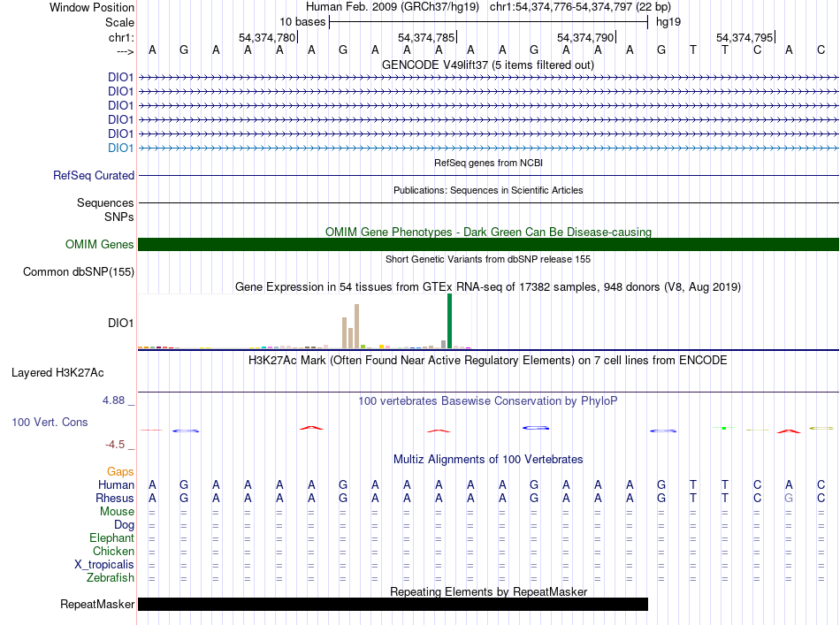Click the Scale label in the ruler area

point(119,22)
